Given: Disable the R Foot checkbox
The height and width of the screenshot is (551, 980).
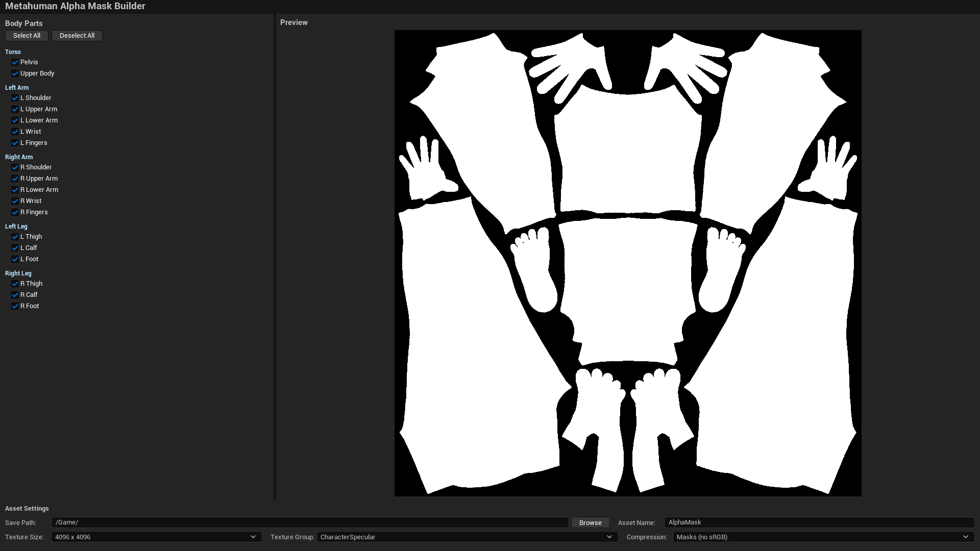Looking at the screenshot, I should (15, 306).
